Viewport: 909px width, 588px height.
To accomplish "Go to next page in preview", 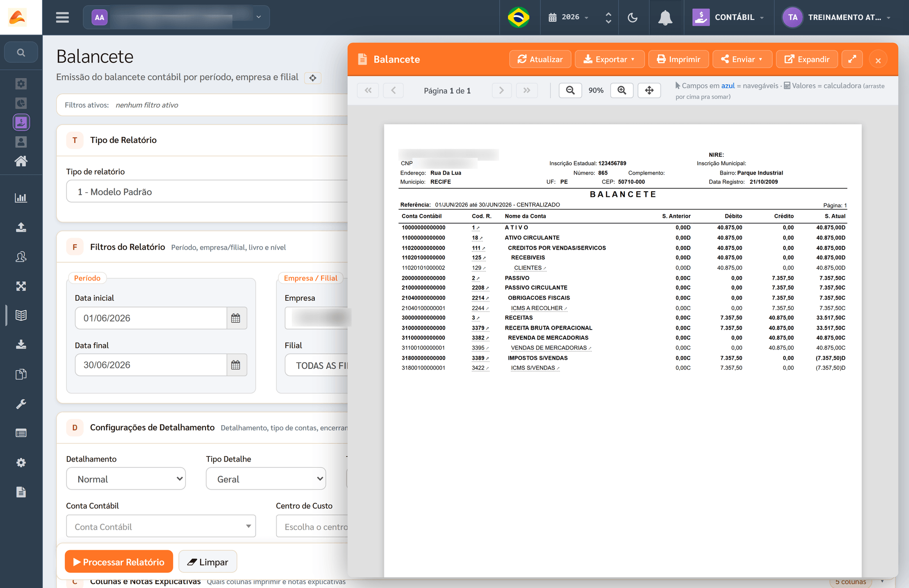I will [x=501, y=90].
